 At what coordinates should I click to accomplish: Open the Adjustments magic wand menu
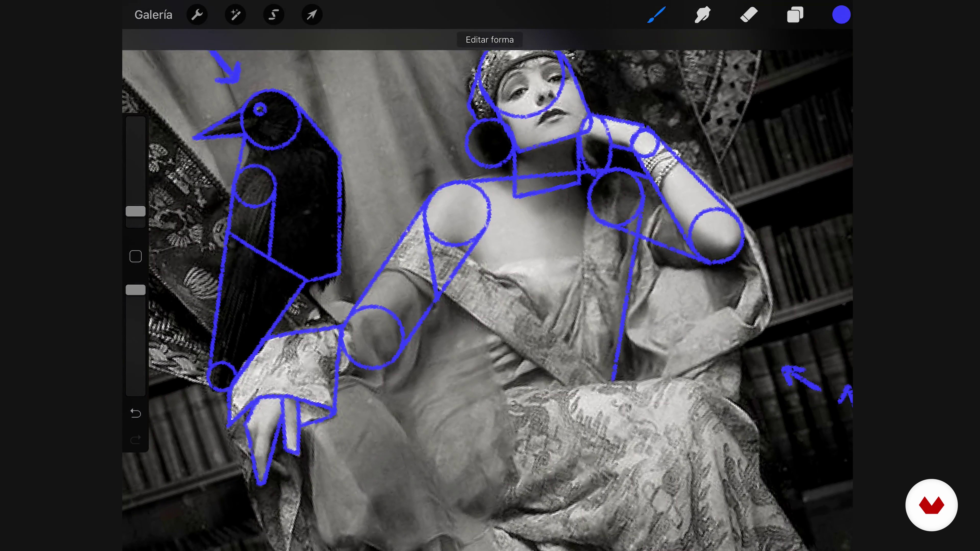pos(236,15)
